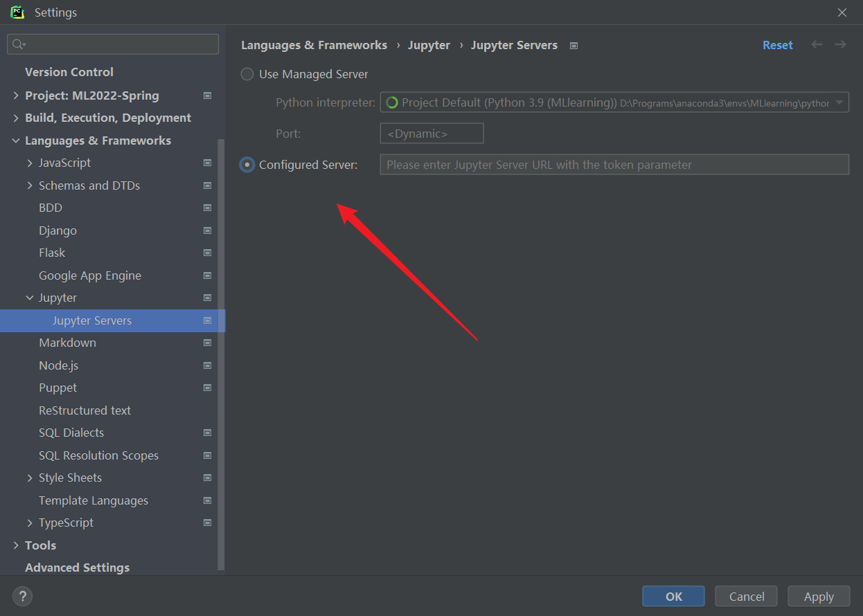Image resolution: width=863 pixels, height=616 pixels.
Task: Click the Jupyter Server URL input field
Action: coord(614,165)
